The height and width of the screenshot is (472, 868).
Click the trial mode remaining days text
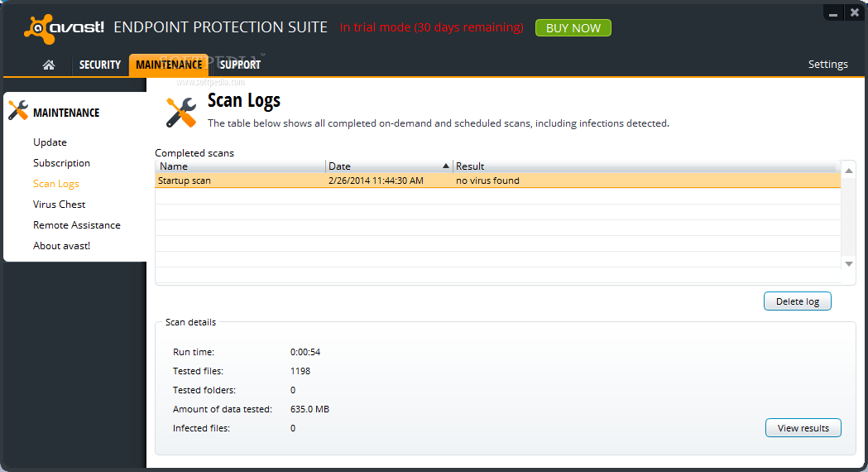(431, 27)
